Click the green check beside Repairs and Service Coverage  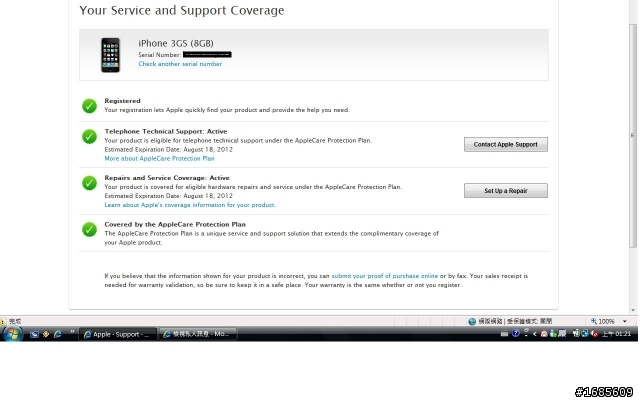click(x=89, y=183)
